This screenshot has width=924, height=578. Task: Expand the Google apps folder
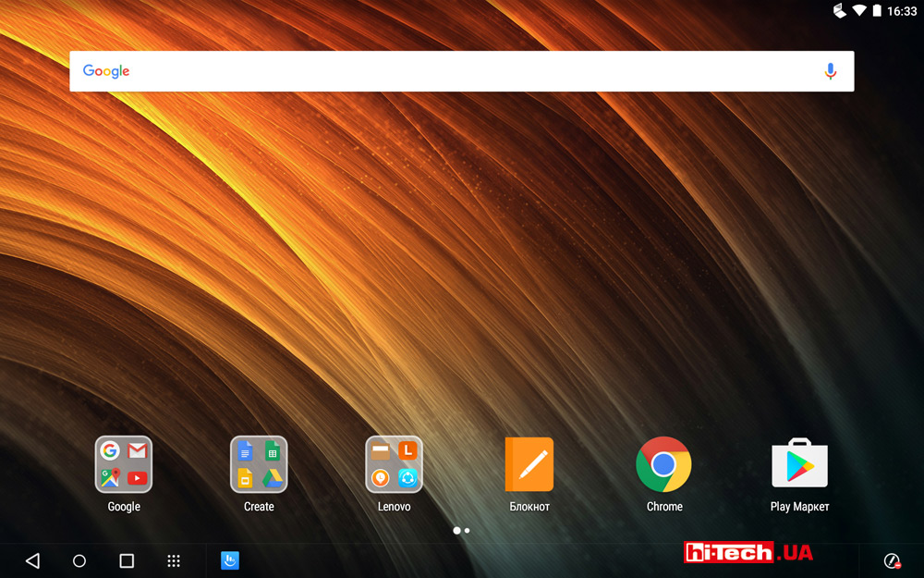pos(124,464)
